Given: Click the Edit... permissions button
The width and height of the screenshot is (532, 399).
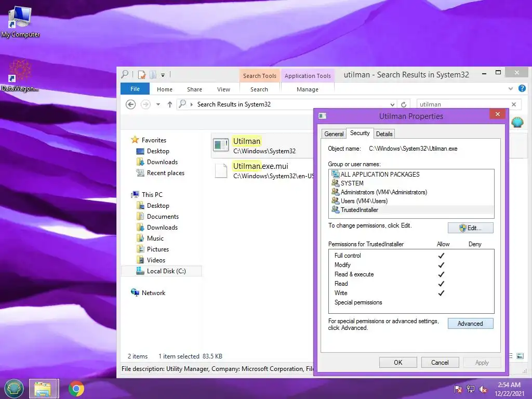Looking at the screenshot, I should 470,228.
